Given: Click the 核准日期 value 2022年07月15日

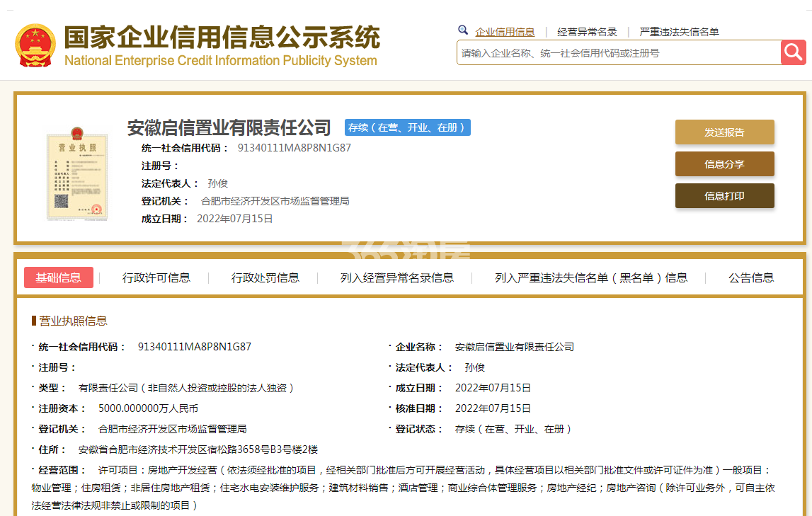Looking at the screenshot, I should [x=493, y=408].
